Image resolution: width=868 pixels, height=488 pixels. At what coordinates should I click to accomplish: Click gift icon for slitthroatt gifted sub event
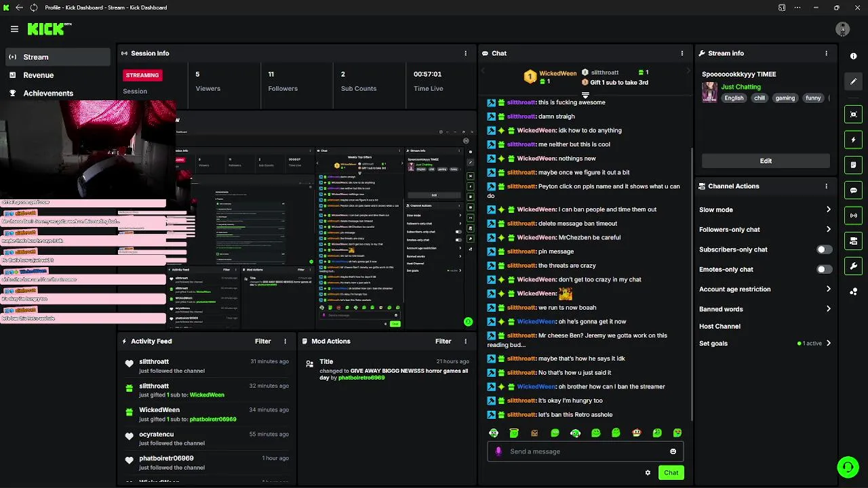(129, 388)
